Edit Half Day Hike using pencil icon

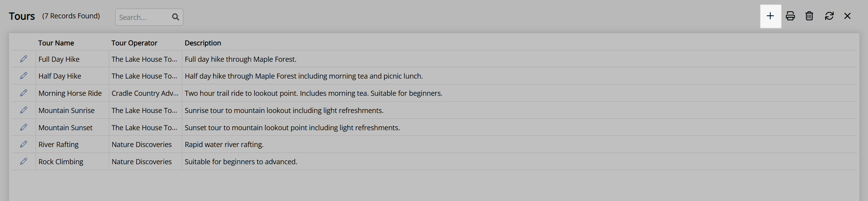(x=24, y=75)
